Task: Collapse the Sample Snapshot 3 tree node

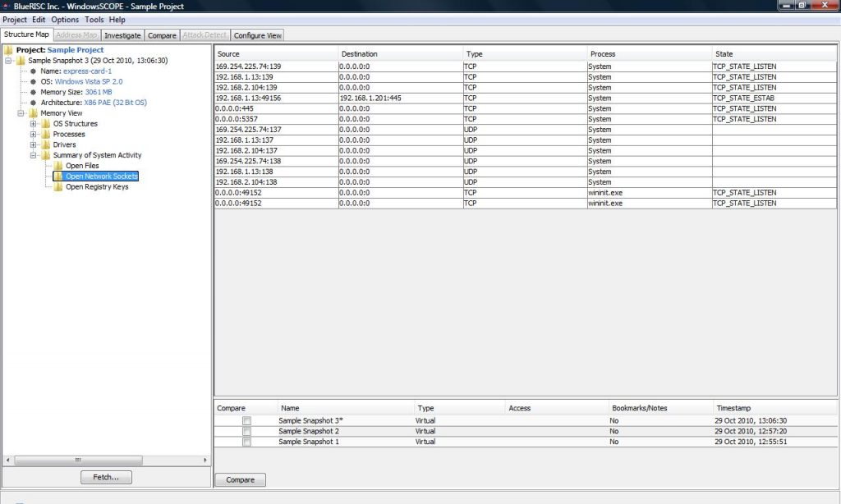Action: point(8,61)
